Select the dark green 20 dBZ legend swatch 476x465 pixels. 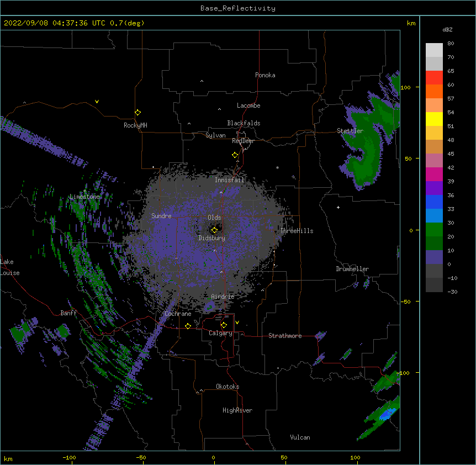pyautogui.click(x=434, y=243)
